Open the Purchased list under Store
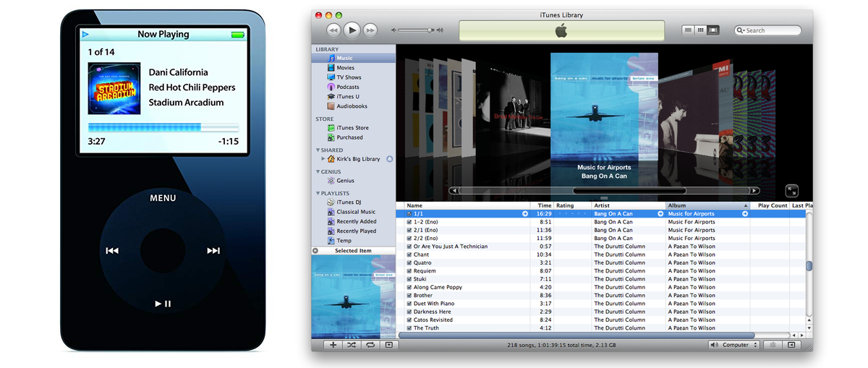The height and width of the screenshot is (368, 868). click(354, 137)
